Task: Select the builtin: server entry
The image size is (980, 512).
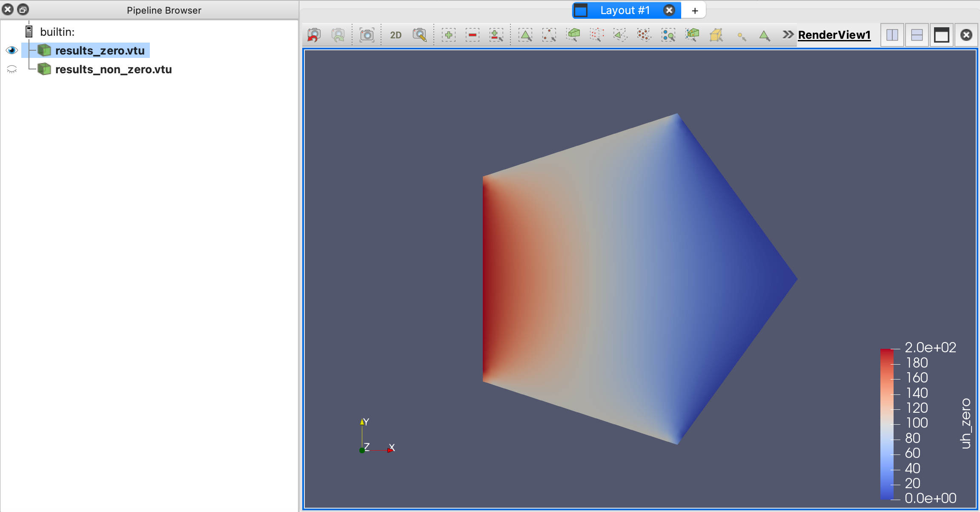Action: pos(57,32)
